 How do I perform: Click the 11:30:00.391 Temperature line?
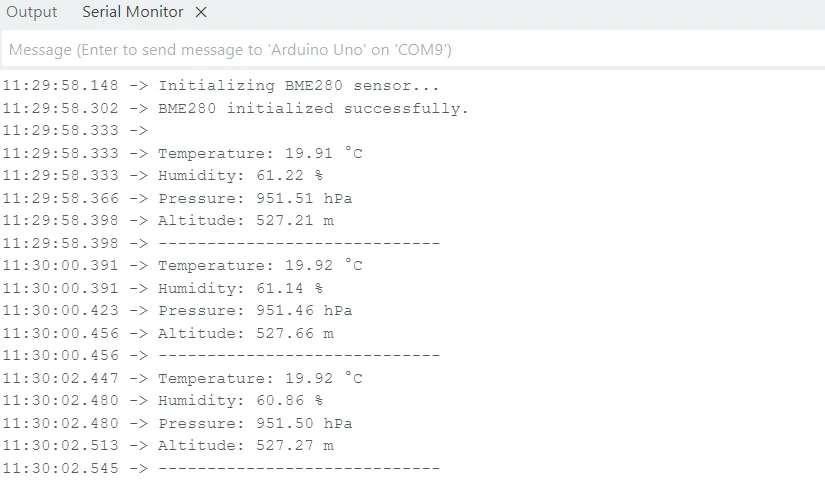pyautogui.click(x=260, y=266)
